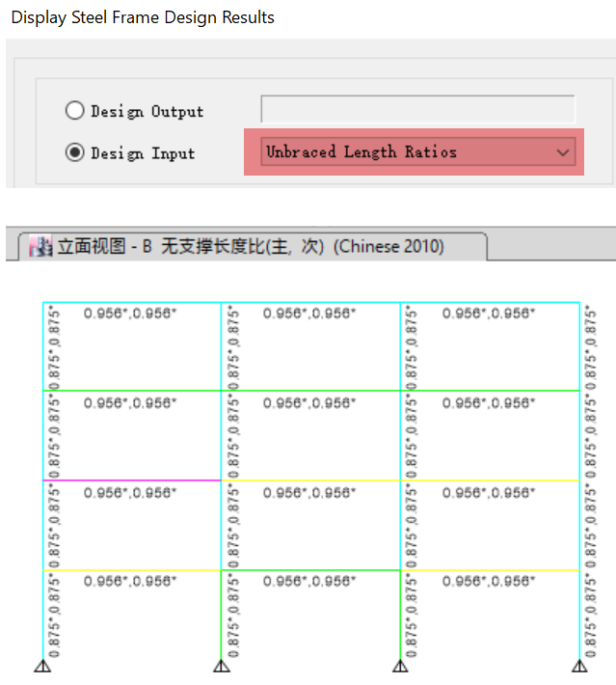Switch to the 立面视图 - B elevation view tab
Viewport: 616px width, 685px height.
coord(252,246)
